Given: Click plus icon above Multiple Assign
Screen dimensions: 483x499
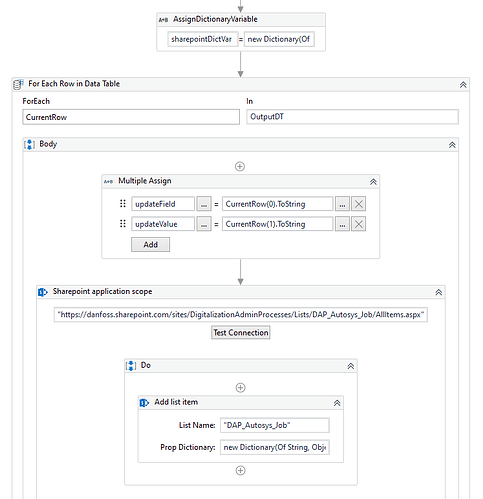Looking at the screenshot, I should pos(240,166).
